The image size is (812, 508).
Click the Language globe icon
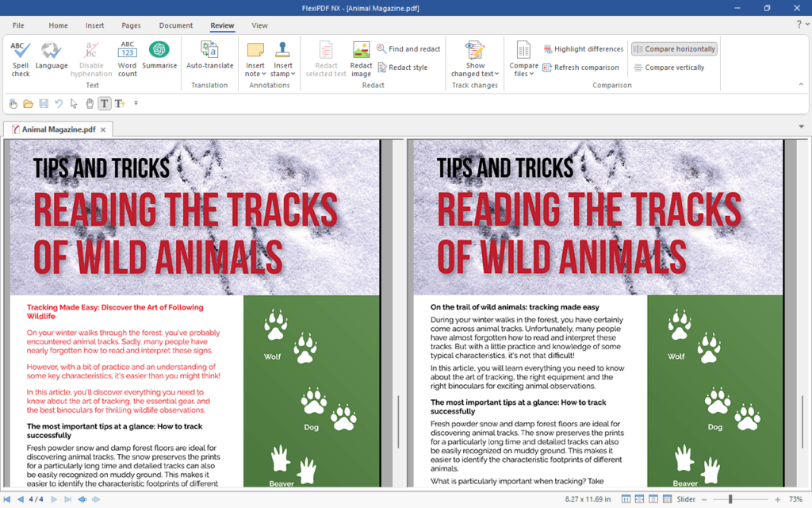[52, 57]
